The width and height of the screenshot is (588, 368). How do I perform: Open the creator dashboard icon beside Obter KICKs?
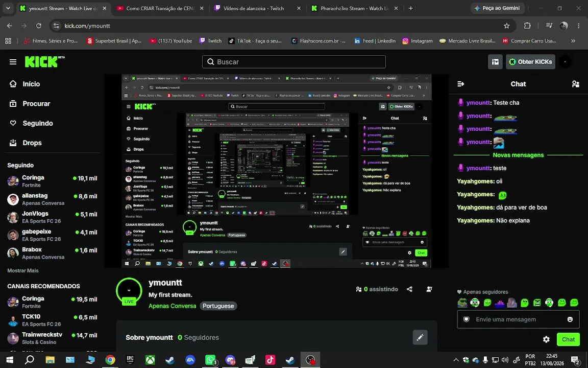coord(495,62)
